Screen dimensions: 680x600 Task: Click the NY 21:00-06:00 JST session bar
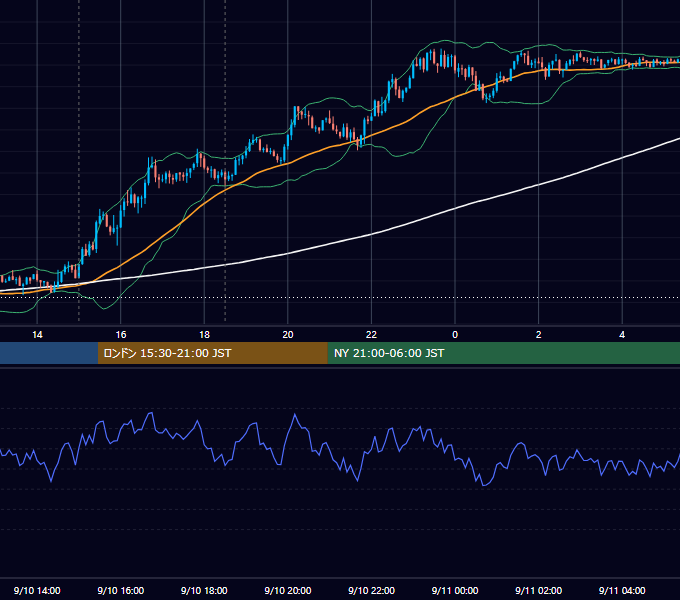click(503, 353)
